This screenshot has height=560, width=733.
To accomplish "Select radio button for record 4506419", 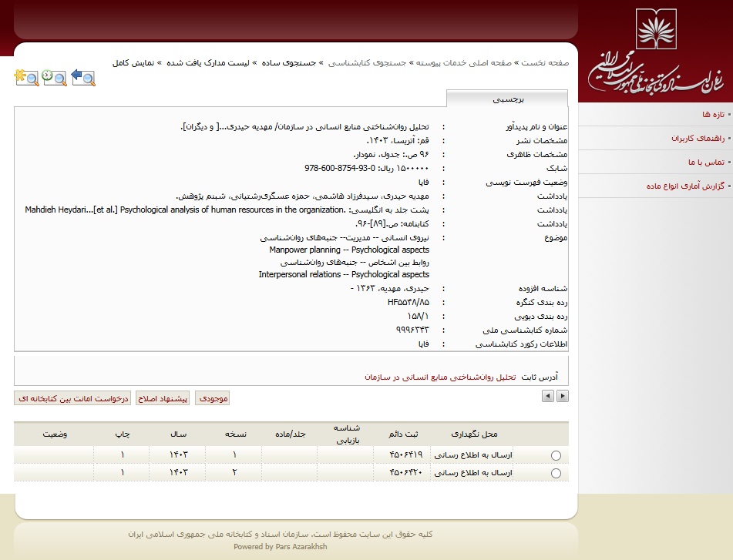I will [x=556, y=455].
